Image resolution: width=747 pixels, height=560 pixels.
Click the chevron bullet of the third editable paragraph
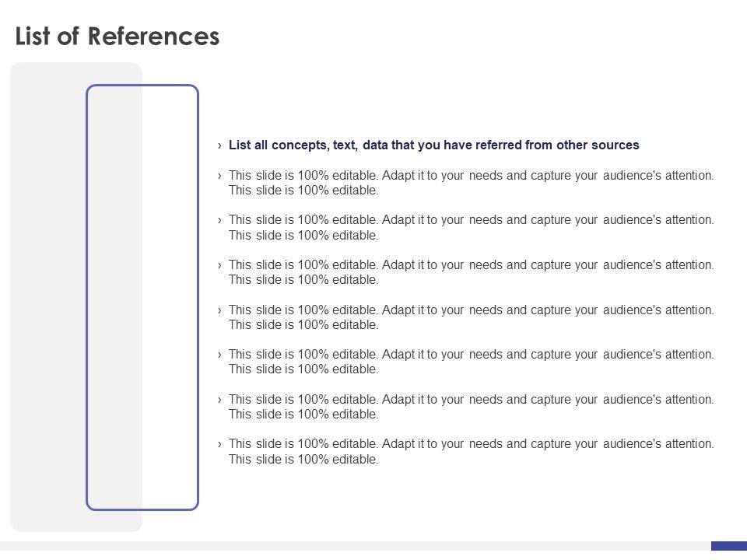[x=220, y=265]
